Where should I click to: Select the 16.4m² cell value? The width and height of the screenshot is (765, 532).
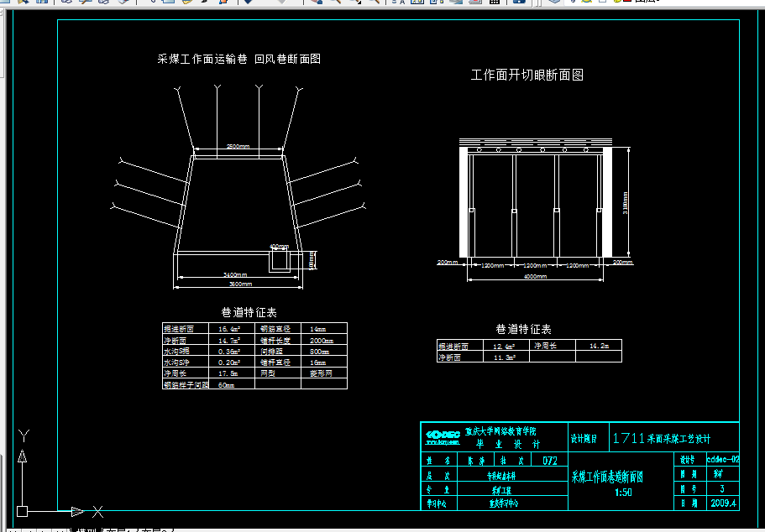[x=229, y=329]
